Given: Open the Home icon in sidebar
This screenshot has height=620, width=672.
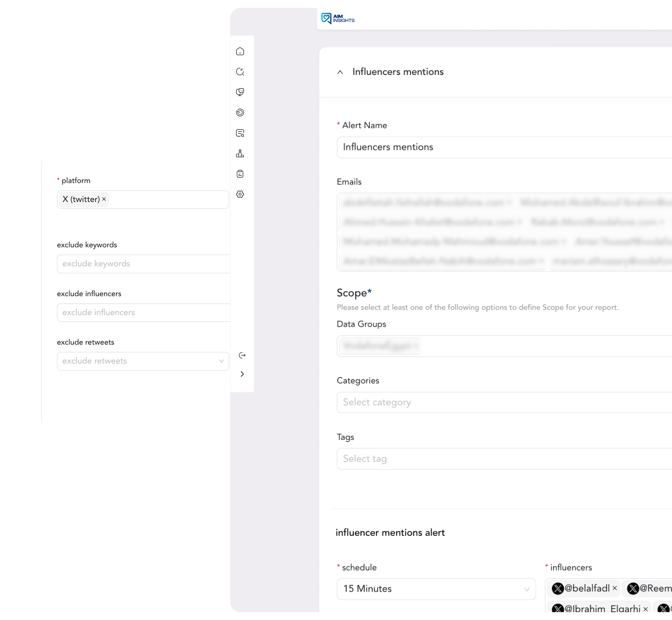Looking at the screenshot, I should click(x=240, y=51).
